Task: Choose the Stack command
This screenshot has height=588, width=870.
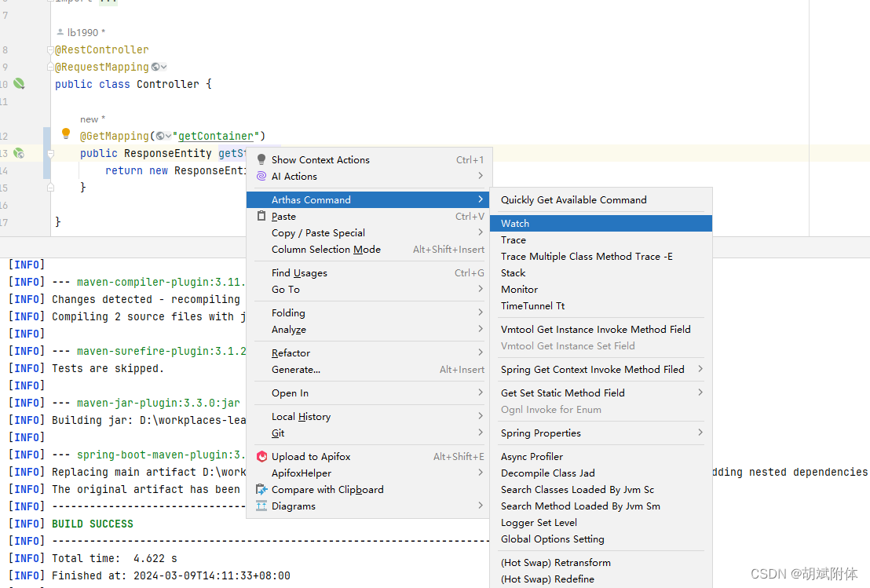Action: pos(601,273)
